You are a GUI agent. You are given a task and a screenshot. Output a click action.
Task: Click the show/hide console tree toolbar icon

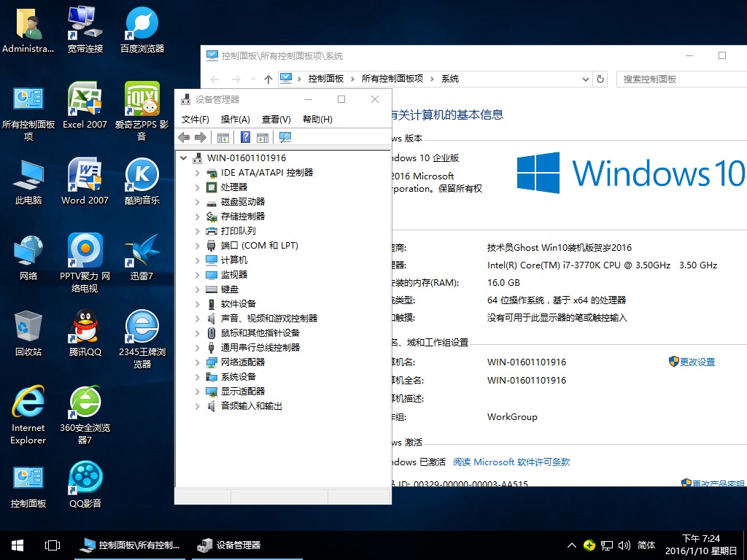click(x=223, y=138)
